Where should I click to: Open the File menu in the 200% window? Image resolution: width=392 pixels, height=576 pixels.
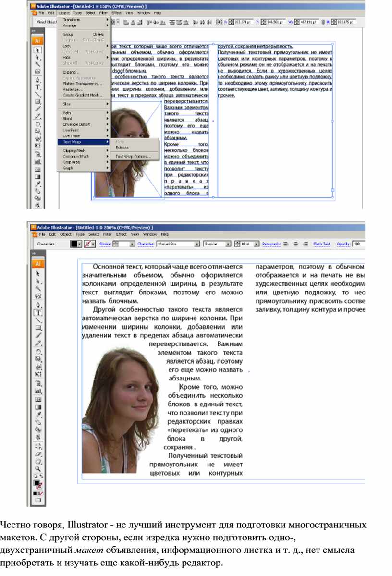42,234
